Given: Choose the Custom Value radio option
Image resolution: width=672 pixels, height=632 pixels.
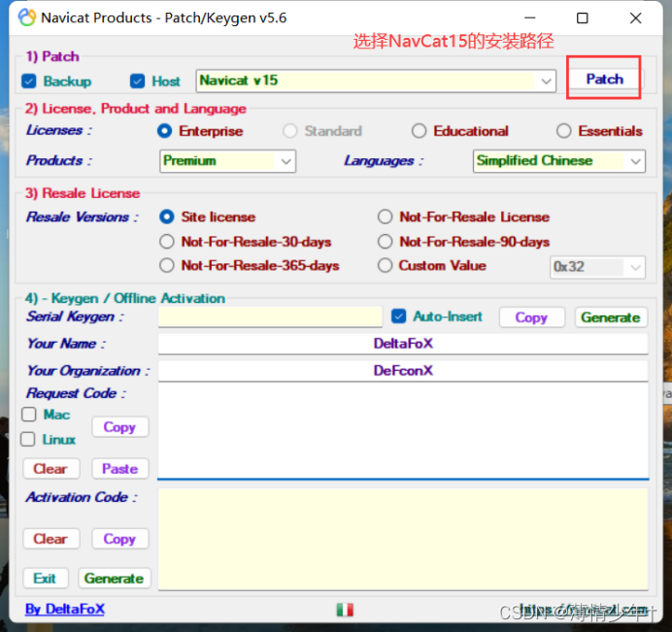Looking at the screenshot, I should [x=385, y=266].
